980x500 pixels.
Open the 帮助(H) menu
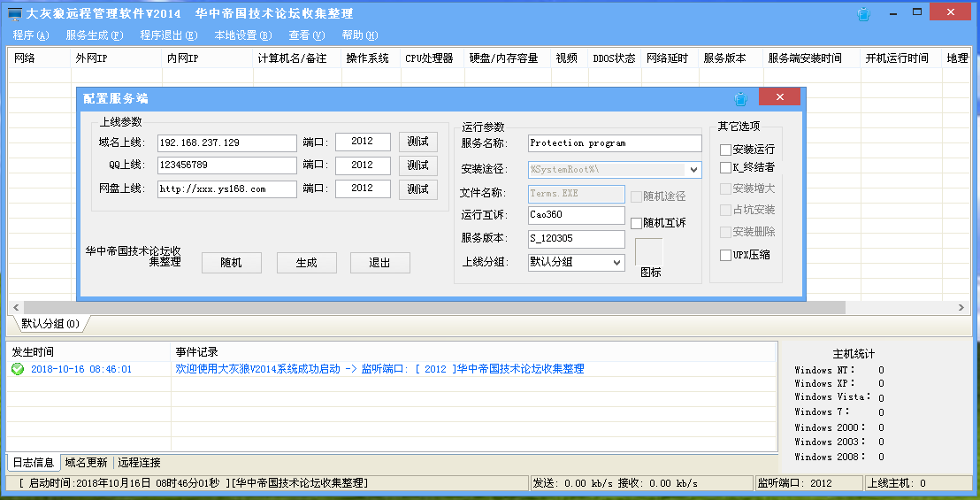pyautogui.click(x=360, y=35)
